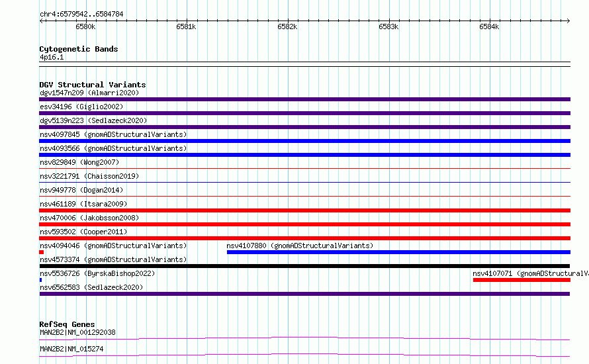Open nsv470006 (Jakobsson2008) label
589x364 pixels.
pyautogui.click(x=89, y=218)
